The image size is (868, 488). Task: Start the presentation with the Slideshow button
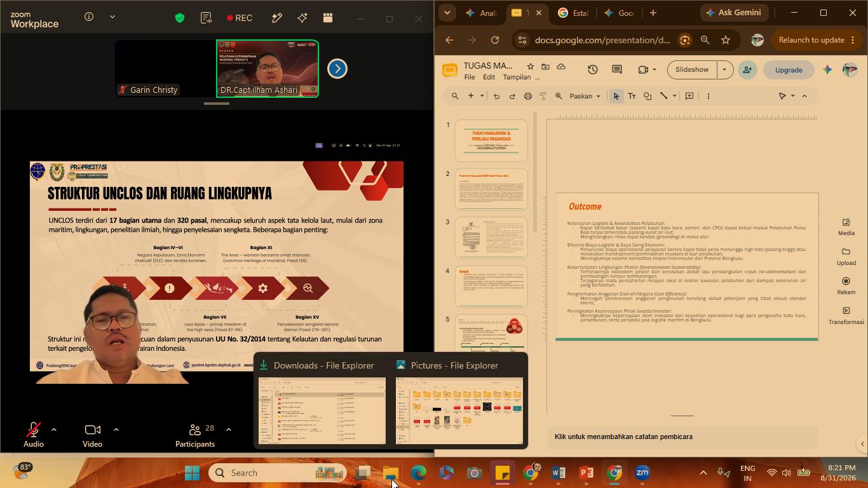692,70
